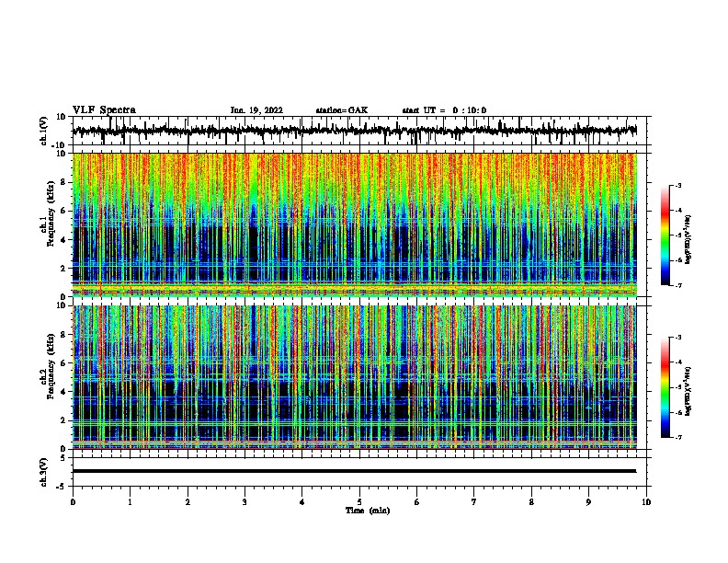The height and width of the screenshot is (563, 728).
Task: Click time axis tick label "9"
Action: pos(589,502)
